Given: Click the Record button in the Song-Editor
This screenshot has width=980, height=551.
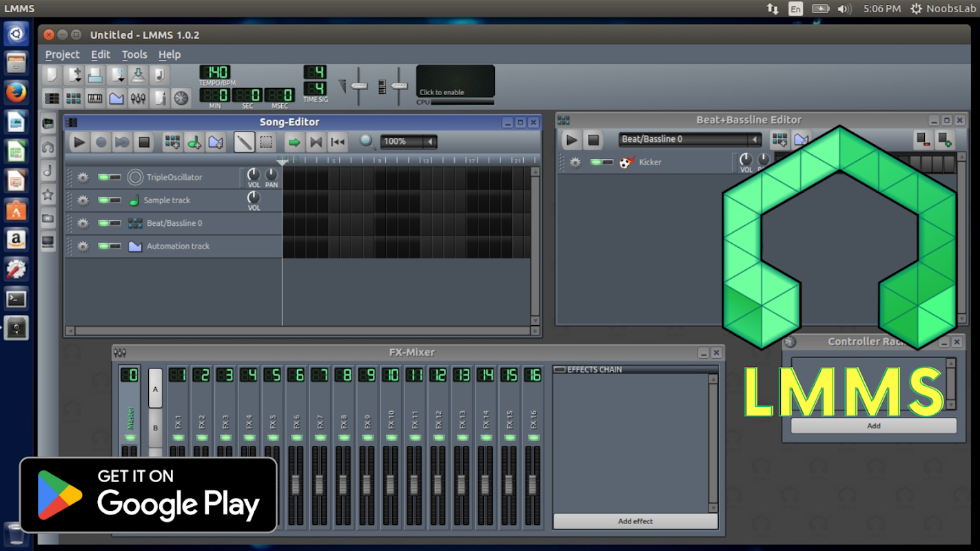Looking at the screenshot, I should 101,143.
